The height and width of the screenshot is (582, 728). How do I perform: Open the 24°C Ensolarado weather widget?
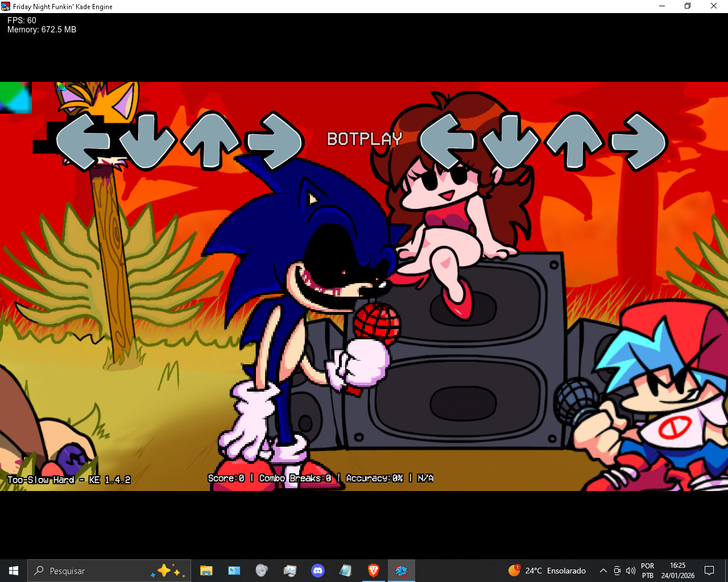point(547,571)
